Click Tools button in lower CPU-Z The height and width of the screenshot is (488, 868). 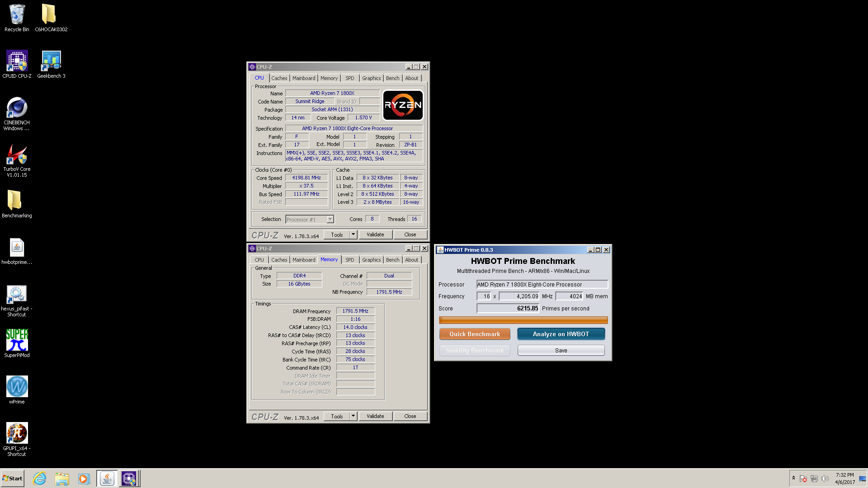click(337, 416)
